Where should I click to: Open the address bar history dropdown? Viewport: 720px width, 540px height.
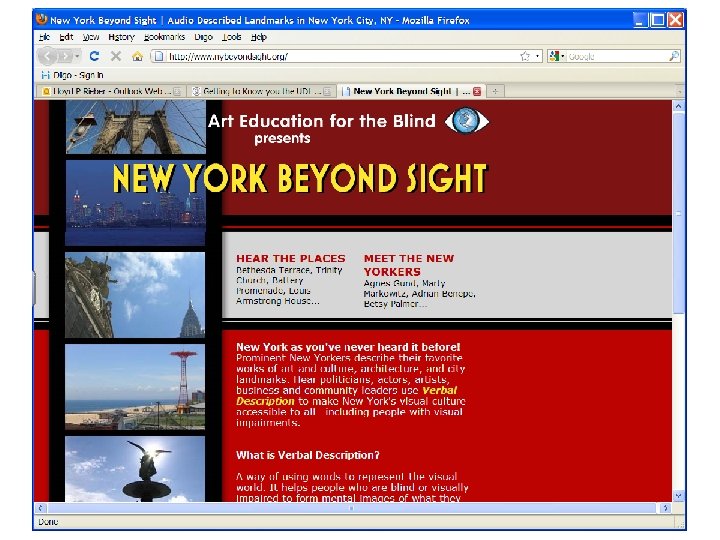(x=537, y=56)
